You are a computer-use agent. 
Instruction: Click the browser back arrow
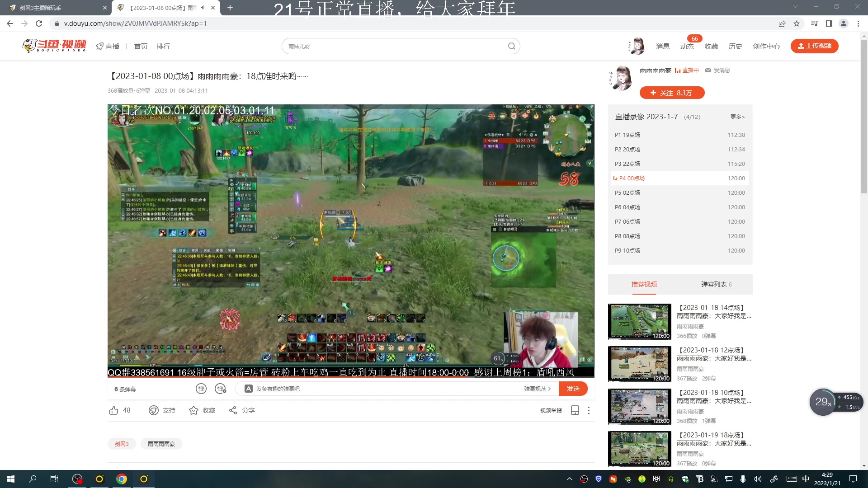click(x=10, y=23)
